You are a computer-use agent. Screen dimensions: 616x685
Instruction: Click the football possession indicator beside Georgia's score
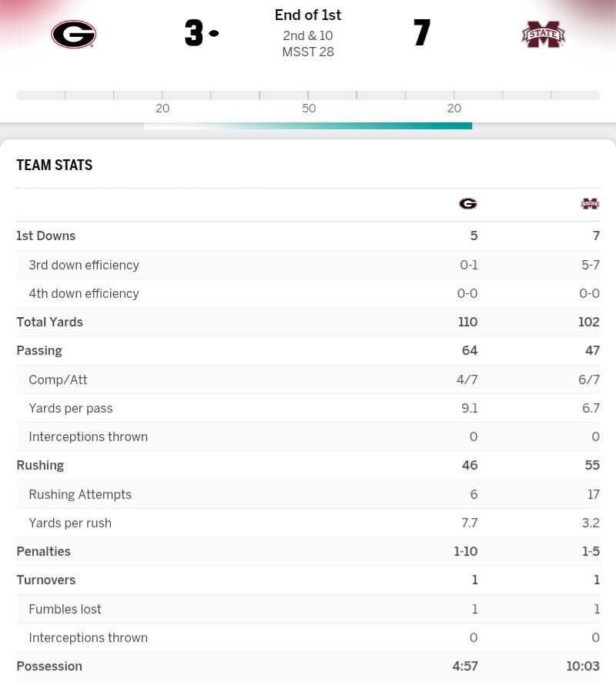(214, 33)
